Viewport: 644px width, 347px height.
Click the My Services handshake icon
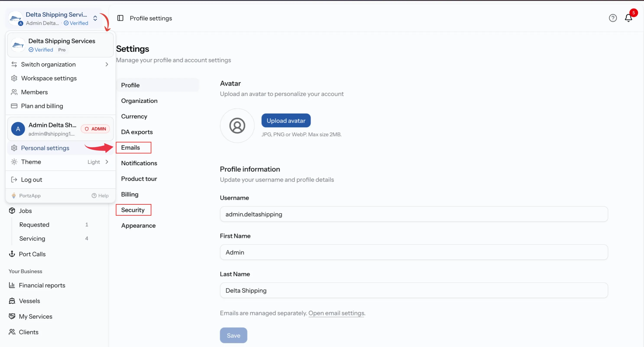click(12, 316)
